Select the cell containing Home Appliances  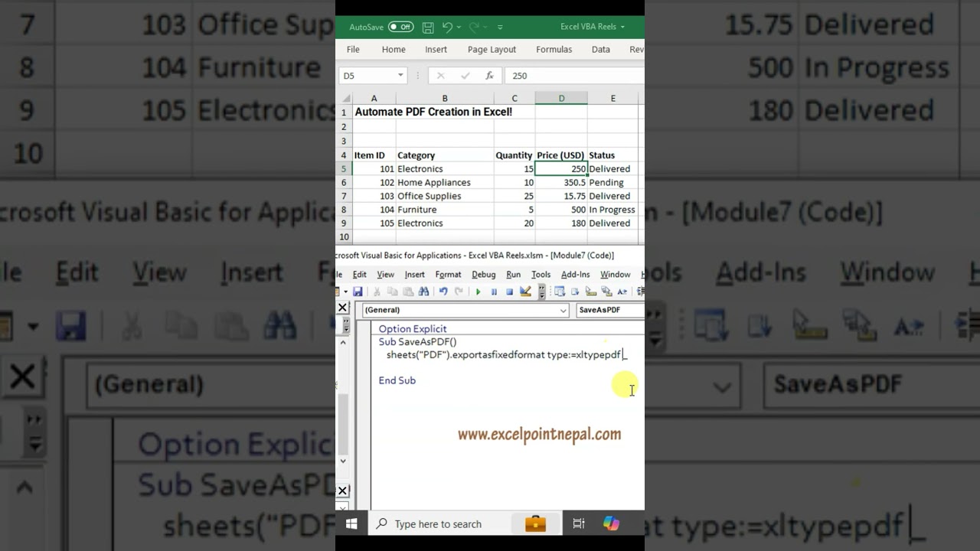tap(444, 182)
